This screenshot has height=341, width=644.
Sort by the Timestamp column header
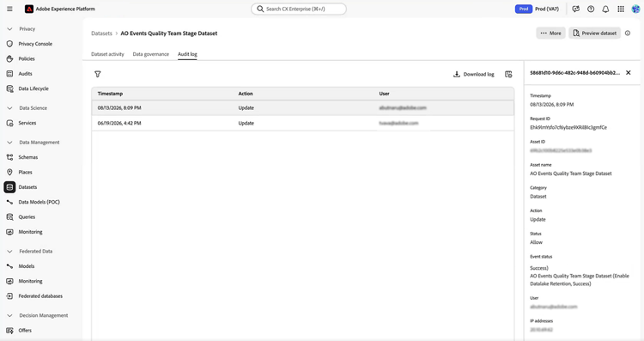[110, 94]
